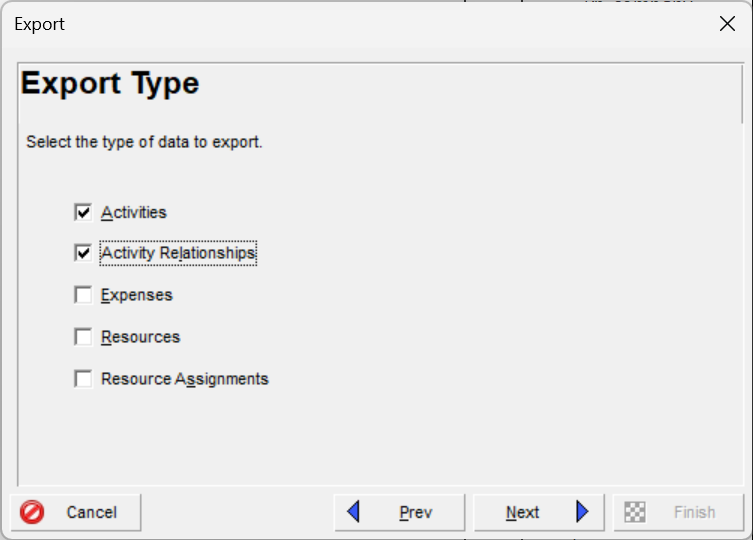Enable the Expenses checkbox
Viewport: 753px width, 540px height.
83,295
